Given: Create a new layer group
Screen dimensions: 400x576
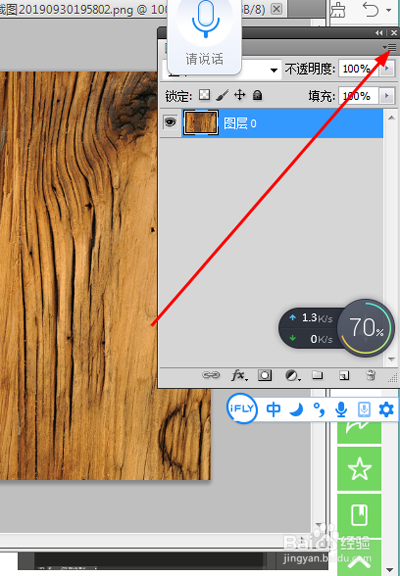Looking at the screenshot, I should pyautogui.click(x=317, y=375).
